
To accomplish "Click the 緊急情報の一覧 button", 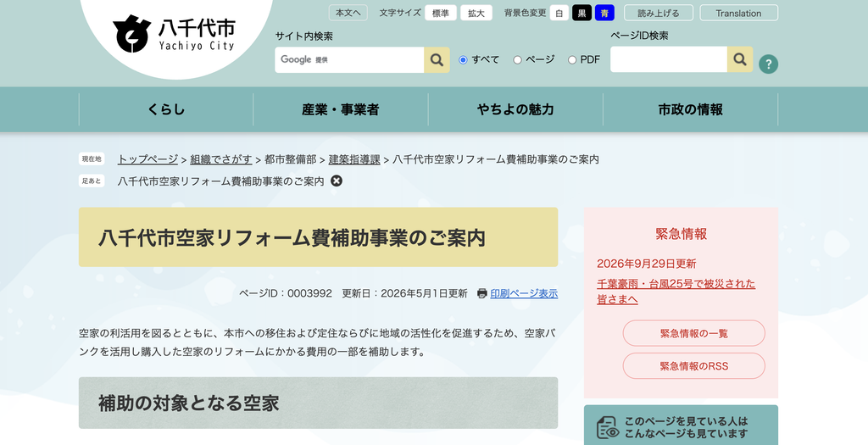I will [x=693, y=333].
